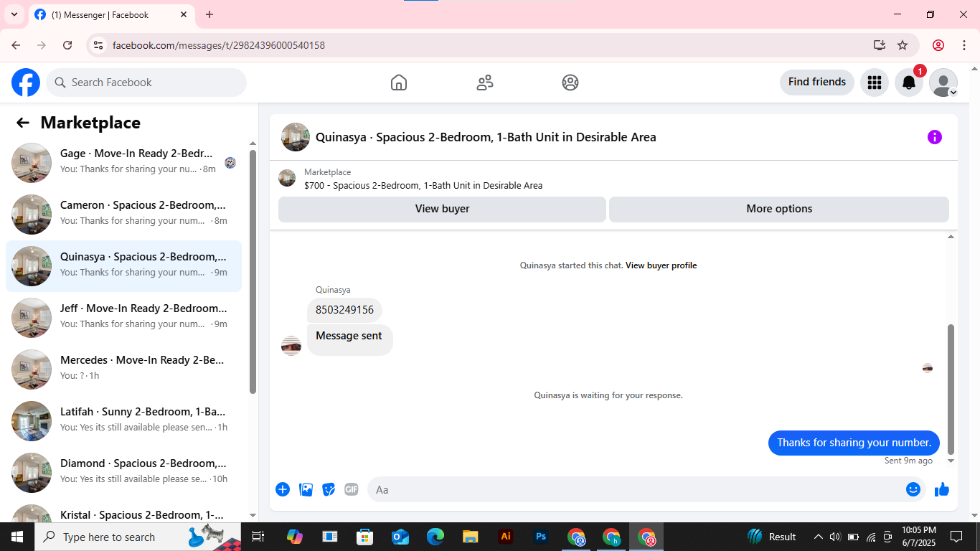This screenshot has width=980, height=551.
Task: Open the Groups icon in top navigation
Action: pyautogui.click(x=570, y=83)
